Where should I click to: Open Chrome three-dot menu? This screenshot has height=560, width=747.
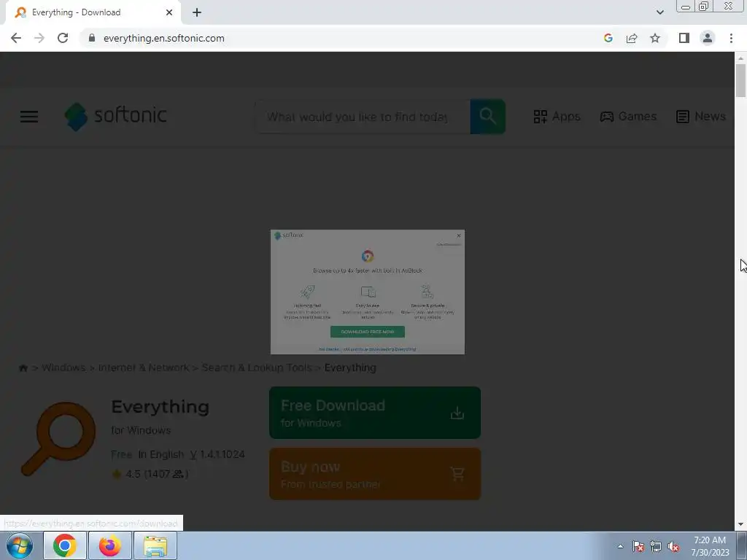(x=731, y=38)
